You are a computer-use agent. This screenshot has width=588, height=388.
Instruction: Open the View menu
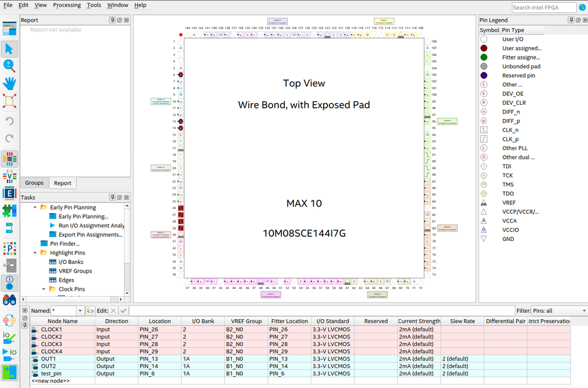(41, 5)
